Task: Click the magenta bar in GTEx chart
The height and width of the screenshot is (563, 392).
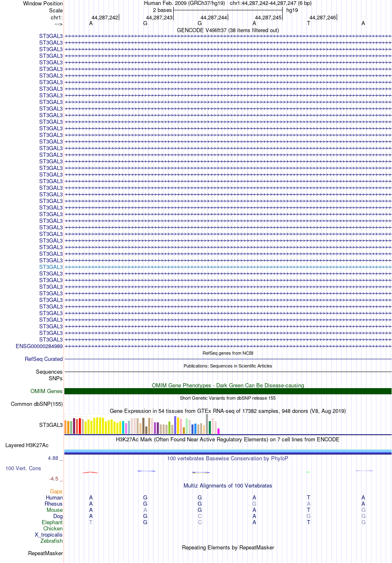Action: point(219,431)
